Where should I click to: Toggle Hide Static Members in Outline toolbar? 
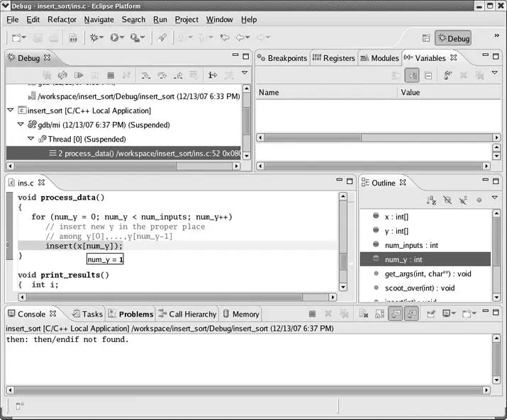point(463,200)
